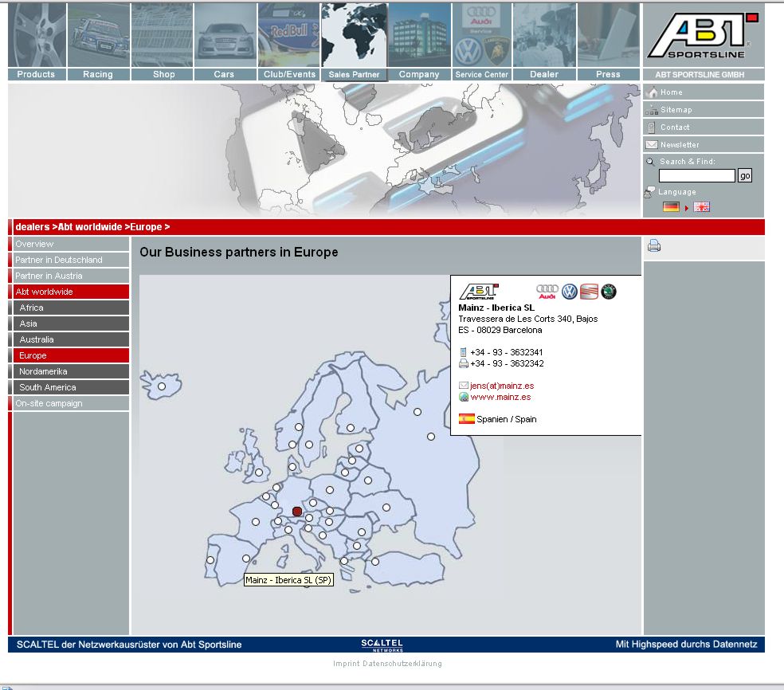Click the Audi logo in dealer card
This screenshot has width=784, height=690.
coord(547,292)
